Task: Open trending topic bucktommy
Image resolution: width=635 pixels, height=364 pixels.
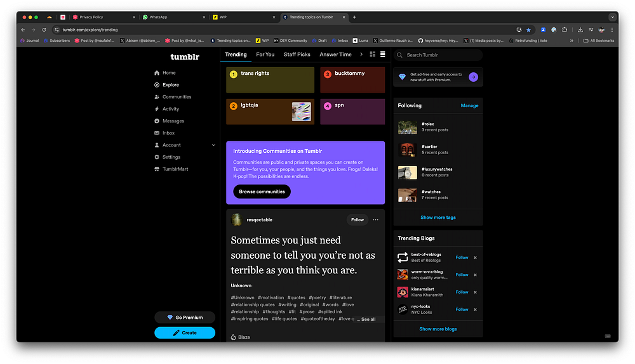Action: click(352, 80)
